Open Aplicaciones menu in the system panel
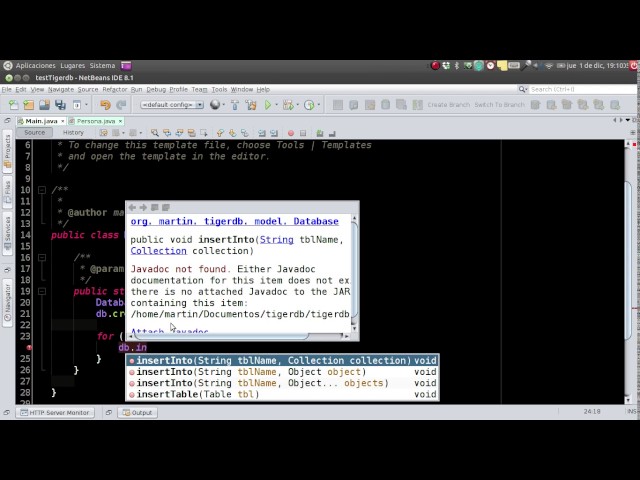 [35, 65]
